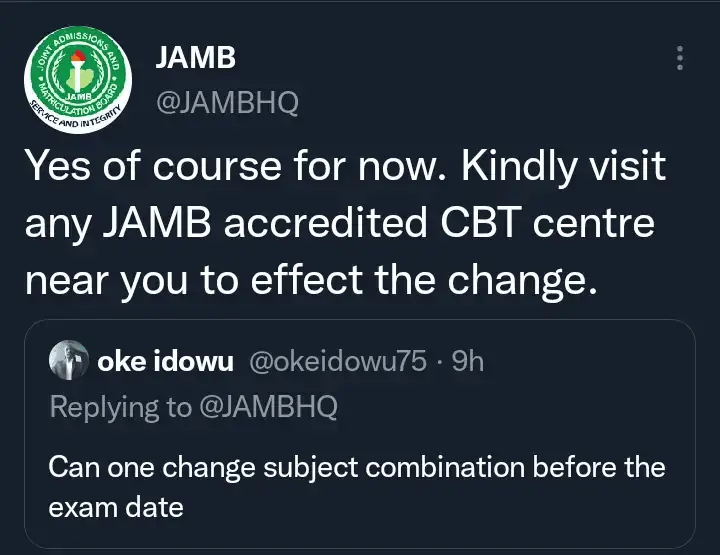Open the three-dot more options menu

point(680,58)
